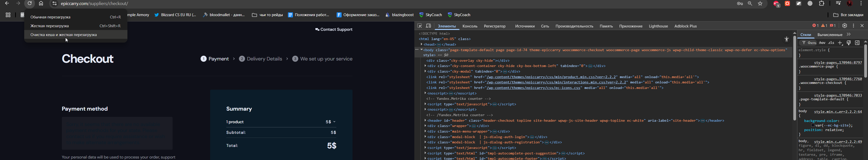868x160 pixels.
Task: Click the Elements panel vertical scrollbar
Action: [794, 77]
